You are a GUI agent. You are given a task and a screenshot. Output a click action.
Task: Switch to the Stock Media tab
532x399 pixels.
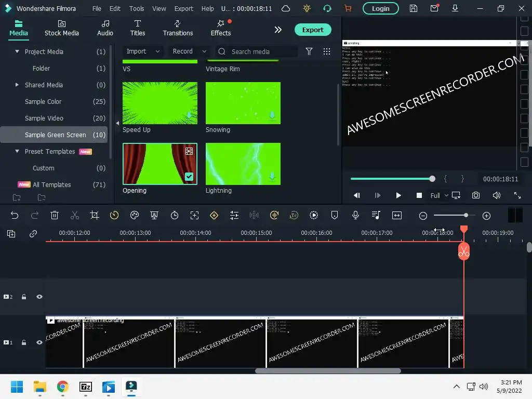click(62, 28)
